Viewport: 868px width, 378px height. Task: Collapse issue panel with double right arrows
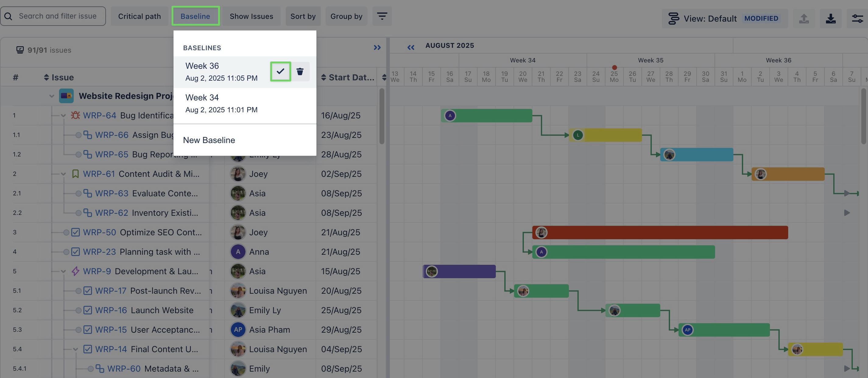point(377,48)
